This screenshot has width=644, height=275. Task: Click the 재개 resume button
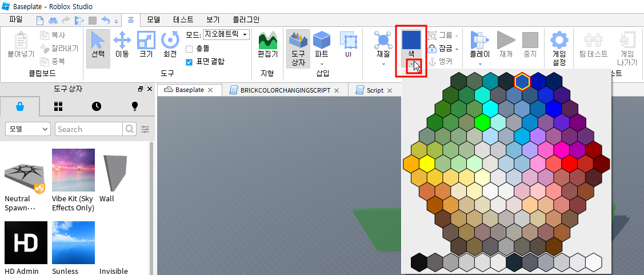[506, 45]
